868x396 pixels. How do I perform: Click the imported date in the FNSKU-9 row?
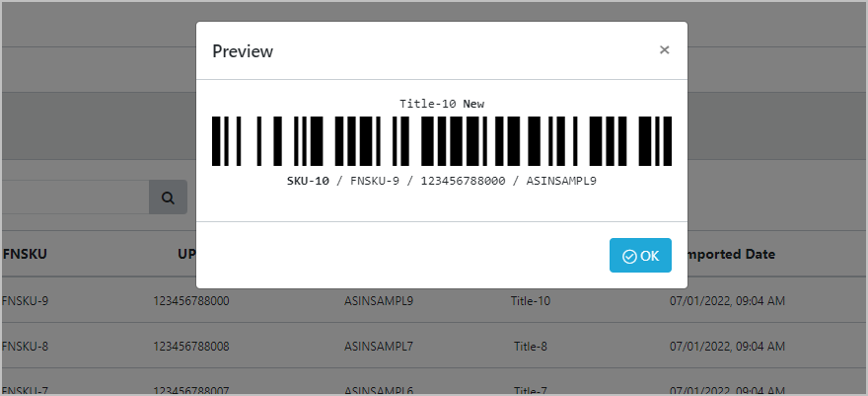pyautogui.click(x=727, y=301)
